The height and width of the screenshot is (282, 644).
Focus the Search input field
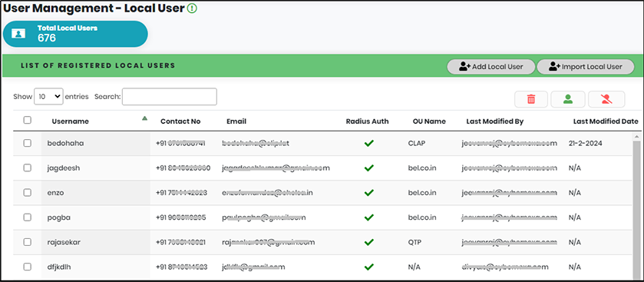pyautogui.click(x=169, y=97)
